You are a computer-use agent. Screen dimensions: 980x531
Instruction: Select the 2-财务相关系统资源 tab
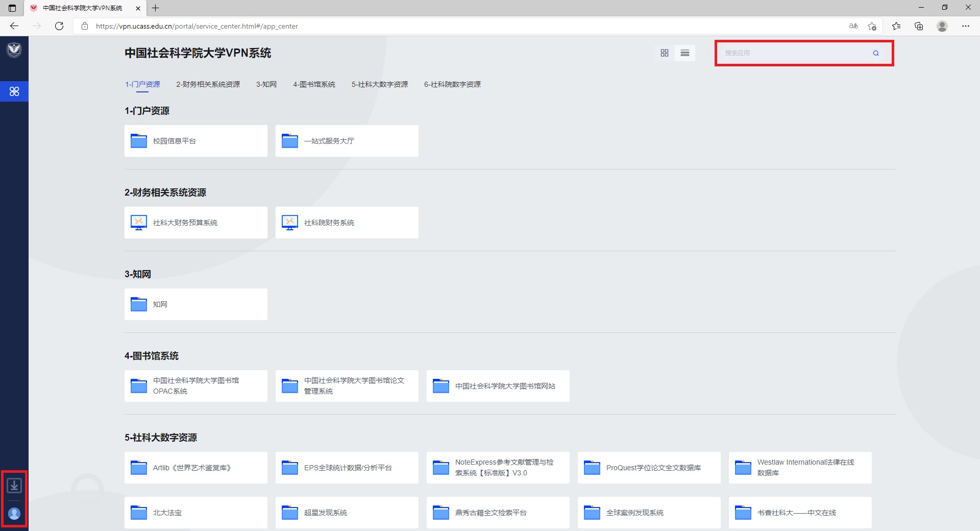click(208, 84)
